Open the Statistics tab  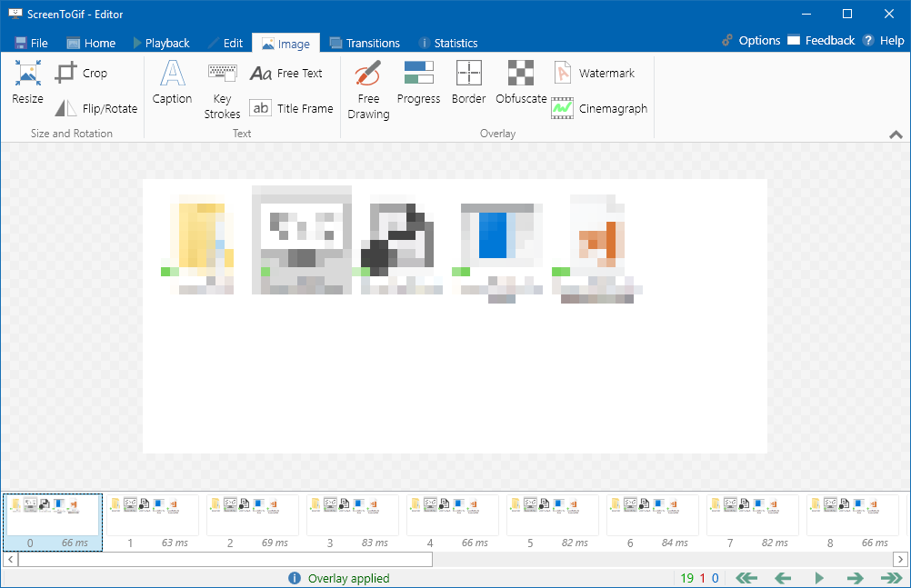coord(448,43)
